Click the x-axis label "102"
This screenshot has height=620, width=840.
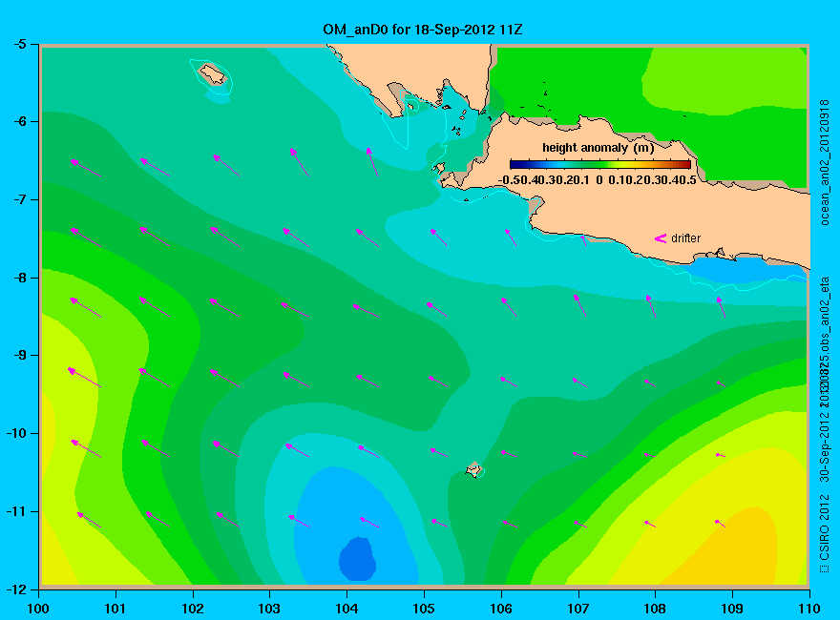click(192, 609)
